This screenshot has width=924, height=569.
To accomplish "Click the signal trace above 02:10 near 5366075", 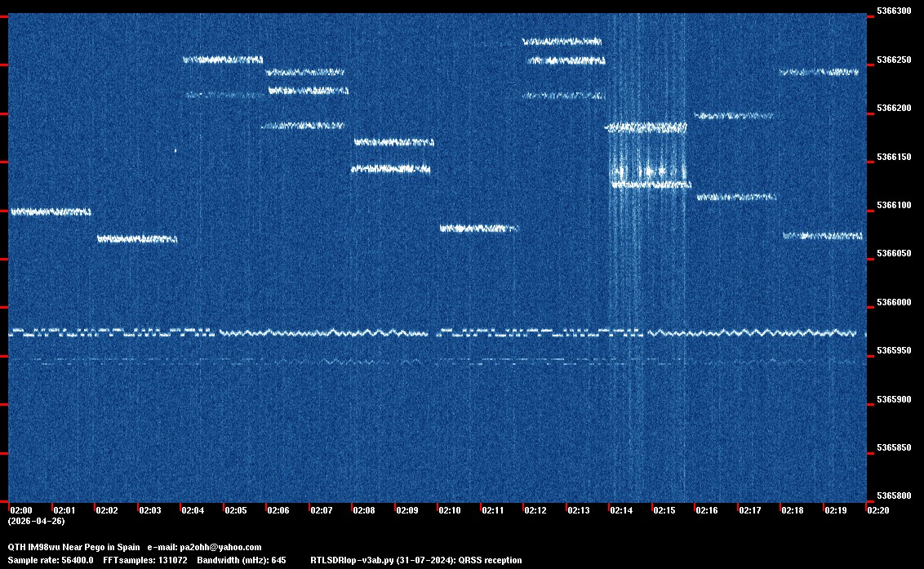I will click(478, 229).
